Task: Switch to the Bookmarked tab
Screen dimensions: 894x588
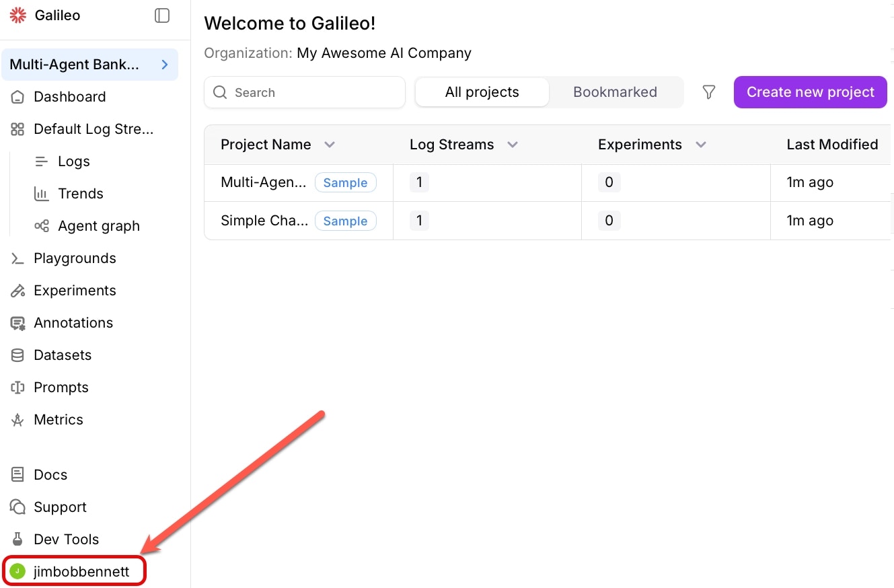Action: 615,92
